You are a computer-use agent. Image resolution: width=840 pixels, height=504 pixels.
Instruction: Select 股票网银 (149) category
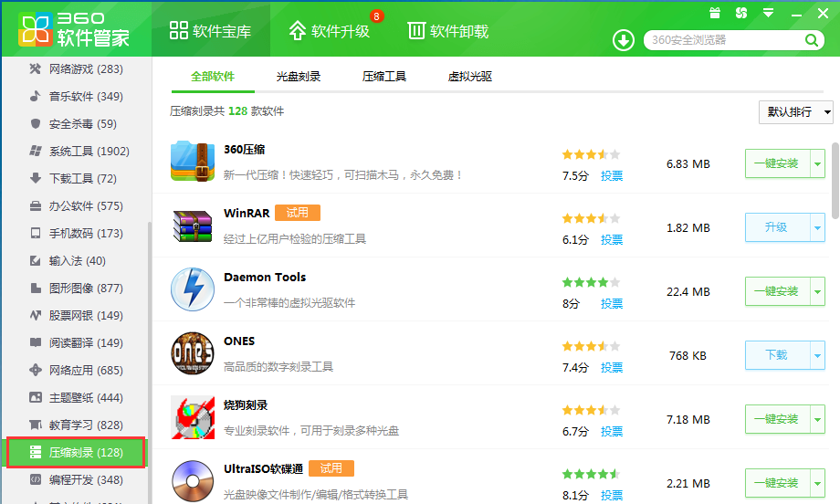pos(76,316)
